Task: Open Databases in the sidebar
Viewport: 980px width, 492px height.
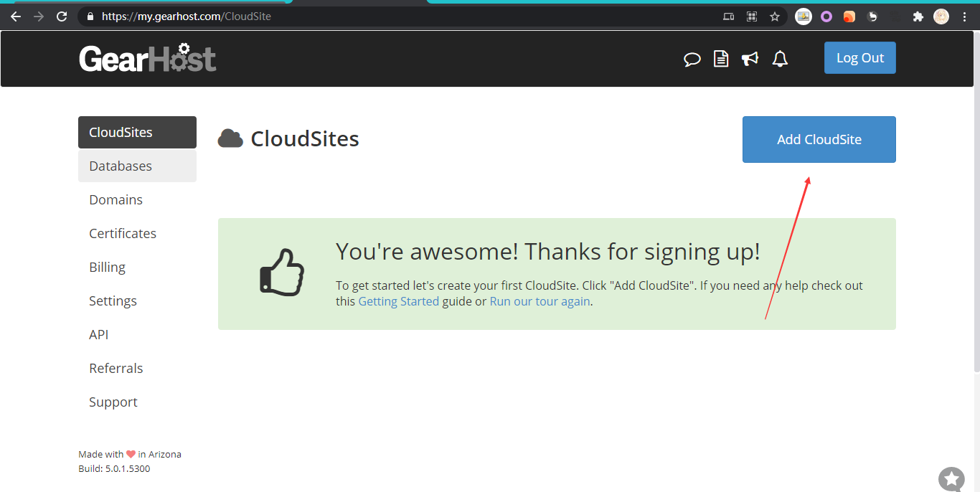Action: click(x=137, y=166)
